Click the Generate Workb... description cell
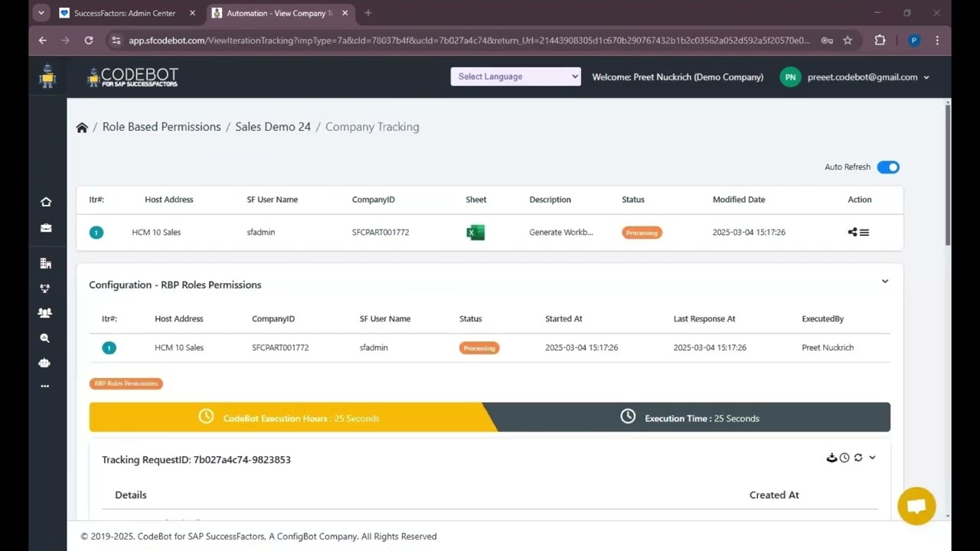 tap(561, 233)
